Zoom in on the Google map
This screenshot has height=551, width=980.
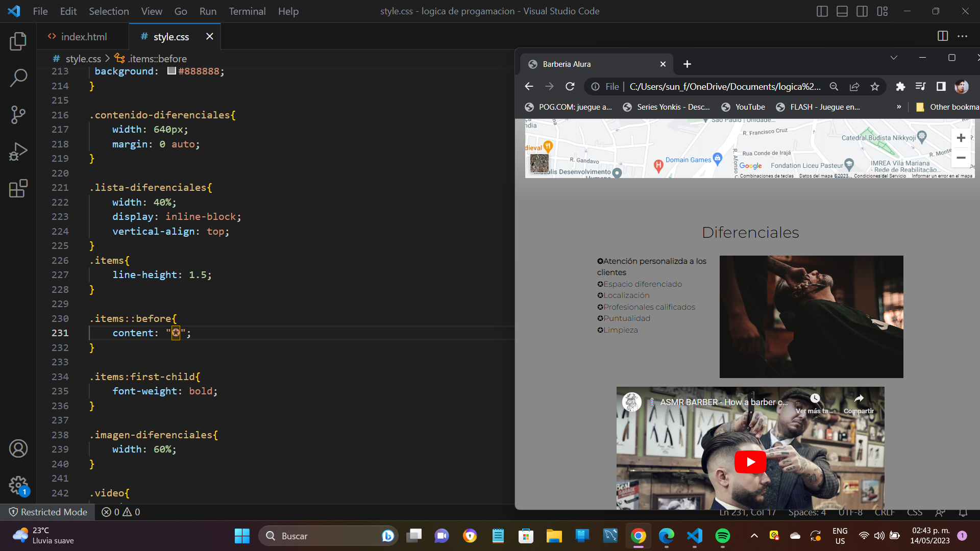coord(961,138)
